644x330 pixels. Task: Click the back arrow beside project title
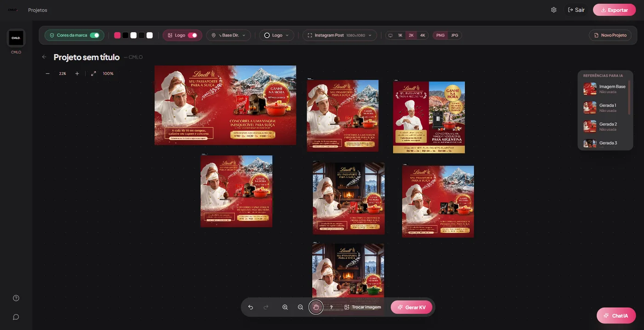44,57
